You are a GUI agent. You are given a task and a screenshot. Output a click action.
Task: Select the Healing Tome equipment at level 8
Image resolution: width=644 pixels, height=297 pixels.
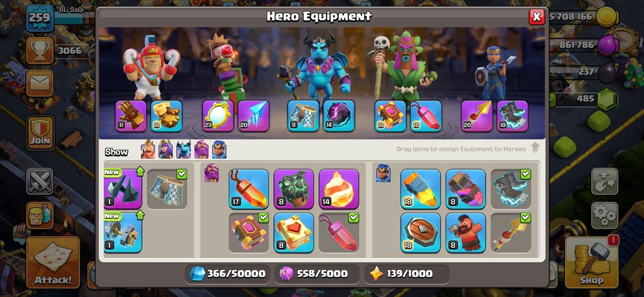[x=294, y=232]
